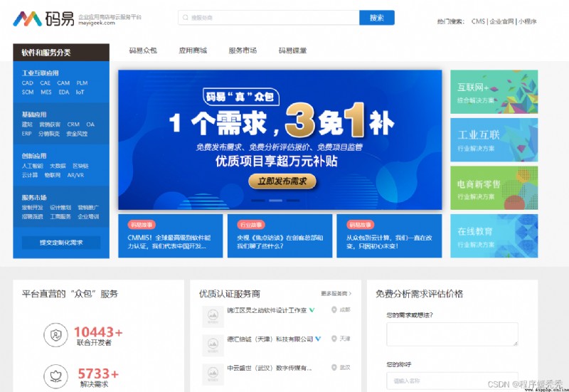569x392 pixels.
Task: Click the shield icon beside 10443+ 联合开发者
Action: pos(55,335)
